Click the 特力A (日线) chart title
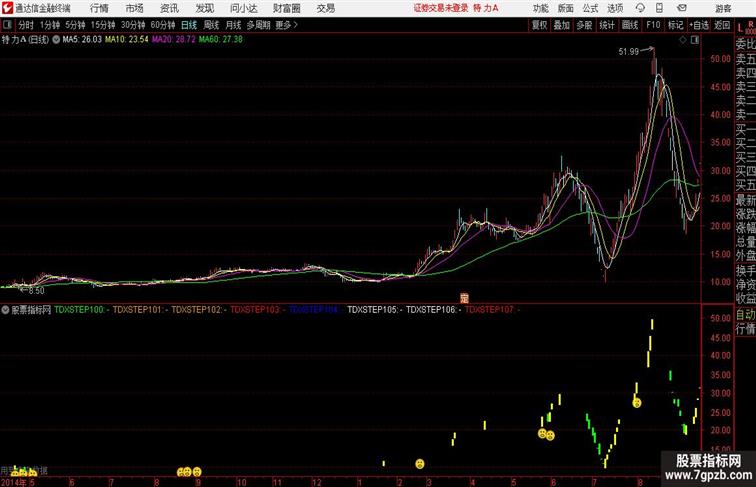This screenshot has height=487, width=756. pyautogui.click(x=26, y=40)
